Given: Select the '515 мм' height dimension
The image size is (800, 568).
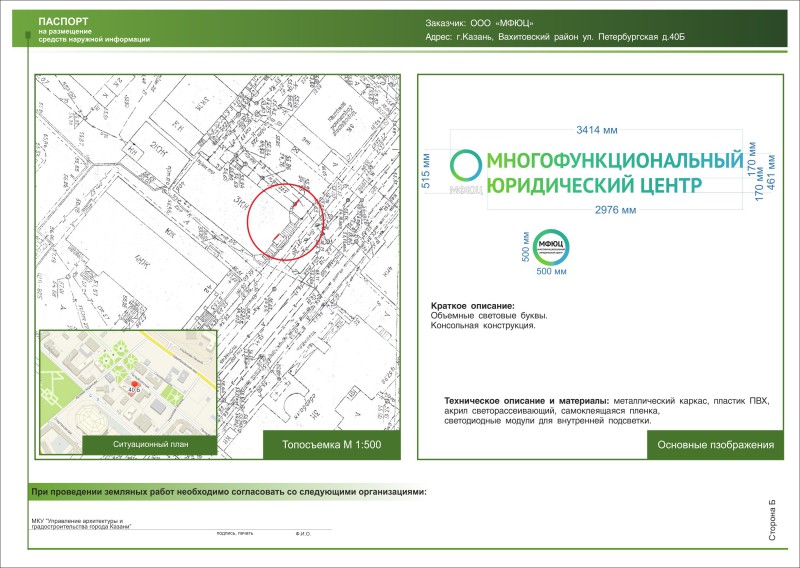Looking at the screenshot, I should pyautogui.click(x=427, y=170).
